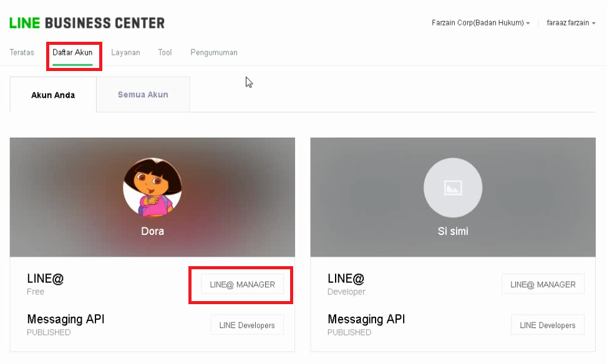
Task: Open LINE Developers for Dora
Action: (247, 325)
